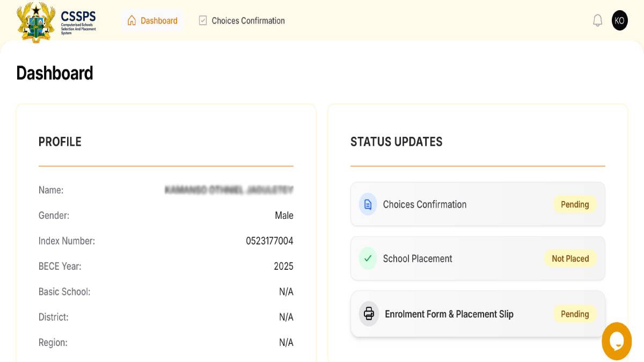Open the KO profile avatar menu
644x362 pixels.
620,20
